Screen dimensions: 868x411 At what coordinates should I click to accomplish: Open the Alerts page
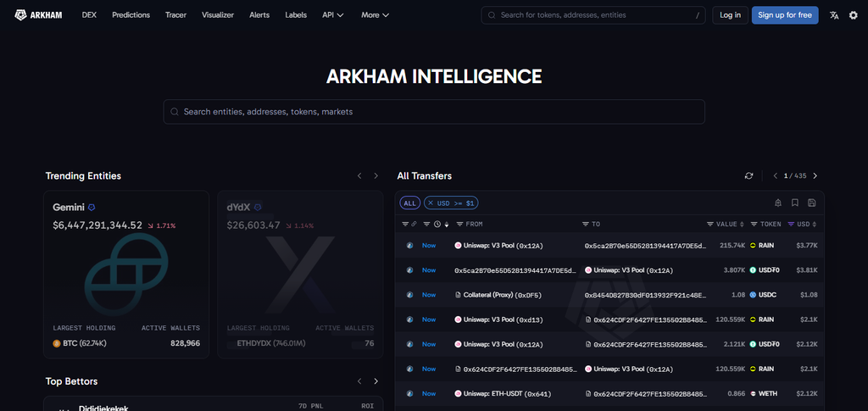259,15
